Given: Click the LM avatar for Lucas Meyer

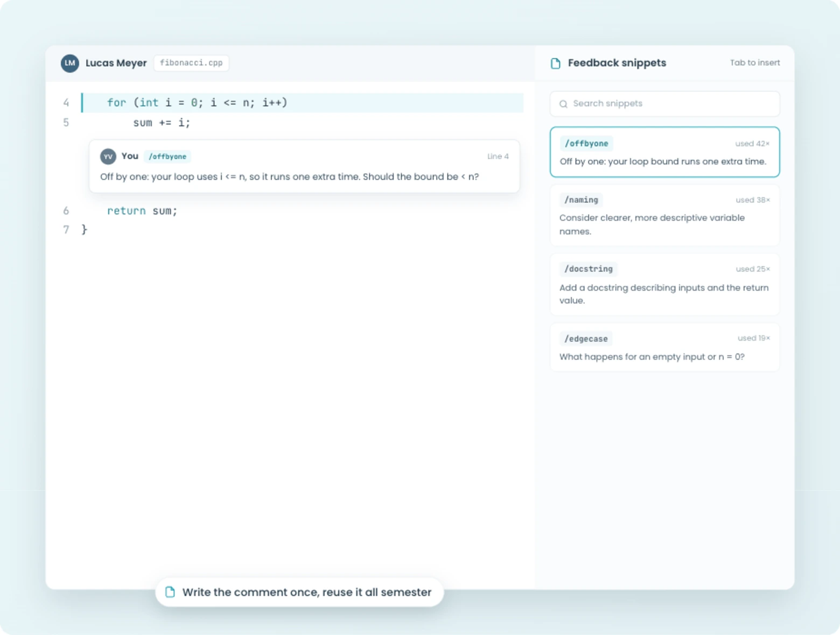Looking at the screenshot, I should coord(70,63).
